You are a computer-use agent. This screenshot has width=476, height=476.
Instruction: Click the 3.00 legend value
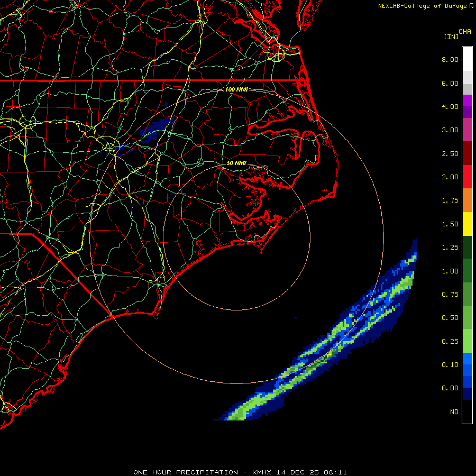coord(450,130)
